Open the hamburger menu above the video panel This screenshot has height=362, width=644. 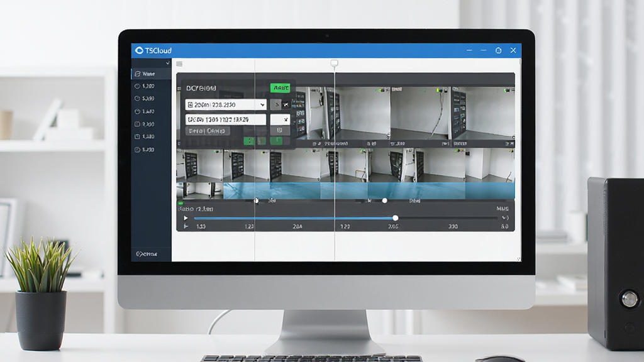tap(179, 63)
